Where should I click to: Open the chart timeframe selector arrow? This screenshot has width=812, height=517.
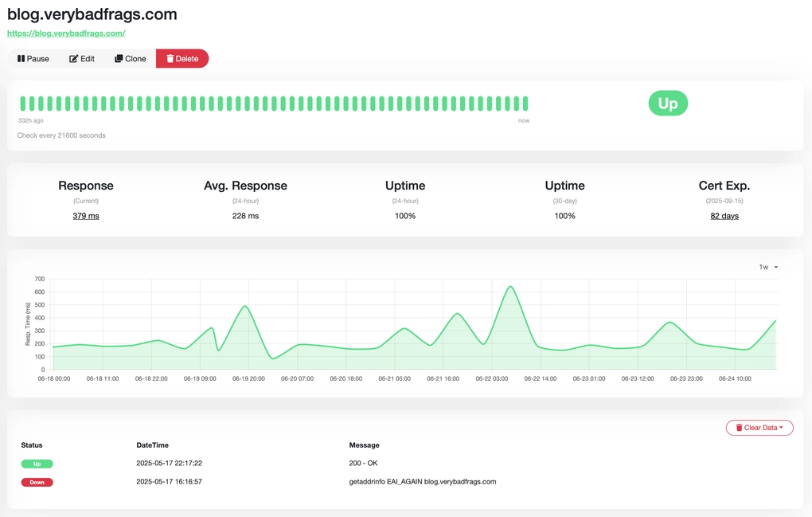point(775,267)
